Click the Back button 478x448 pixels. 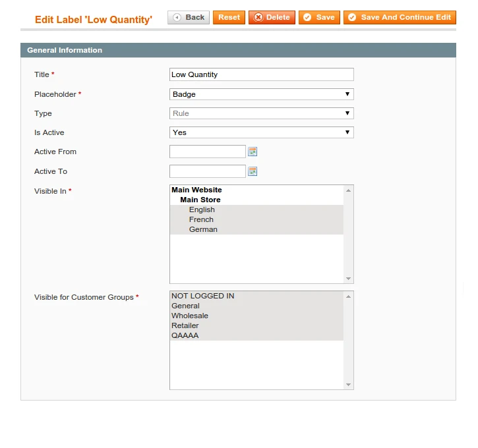(x=189, y=17)
